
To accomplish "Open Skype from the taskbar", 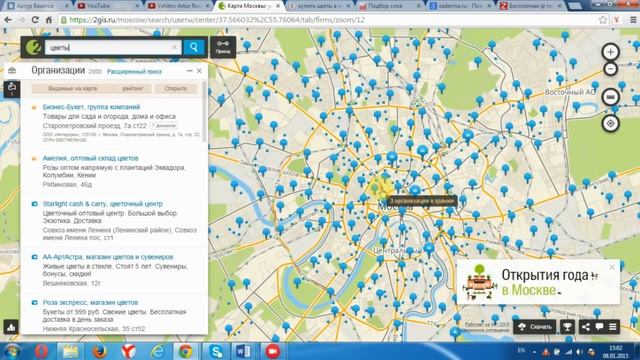I will (215, 351).
